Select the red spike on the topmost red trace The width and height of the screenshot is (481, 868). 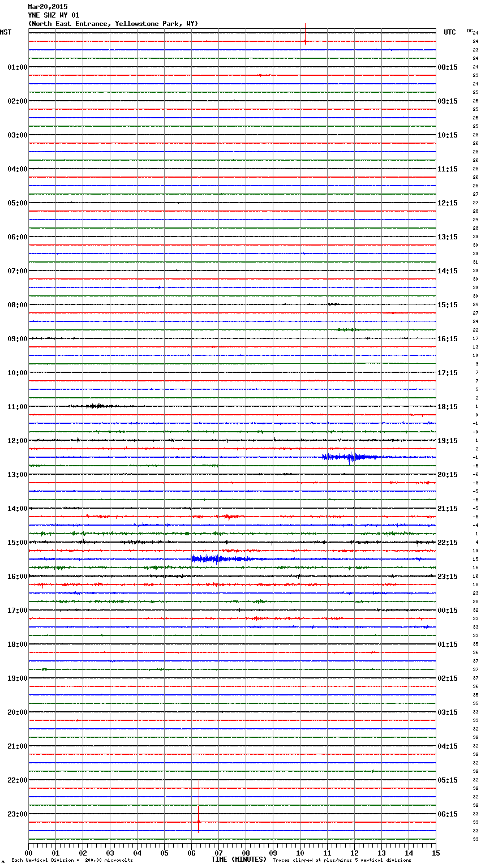tap(305, 40)
